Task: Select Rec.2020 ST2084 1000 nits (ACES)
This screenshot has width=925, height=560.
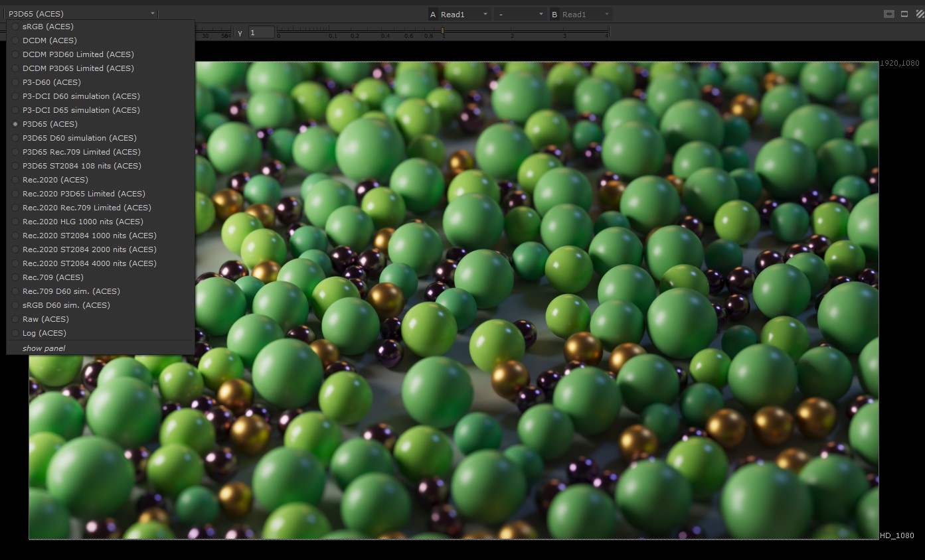Action: point(90,236)
